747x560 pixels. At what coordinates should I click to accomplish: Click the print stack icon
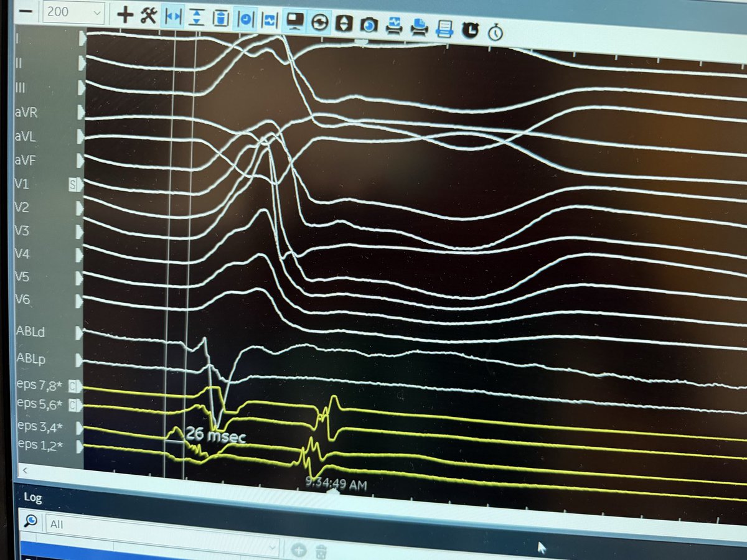click(420, 27)
